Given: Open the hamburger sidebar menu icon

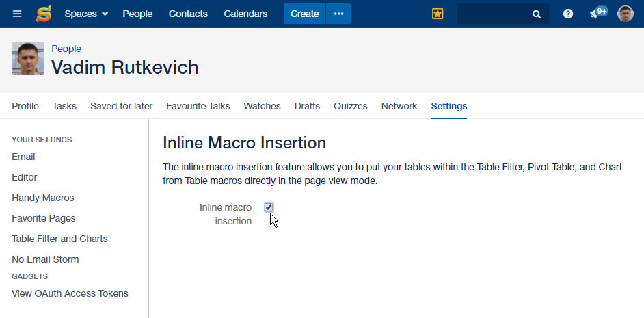Looking at the screenshot, I should coord(17,14).
